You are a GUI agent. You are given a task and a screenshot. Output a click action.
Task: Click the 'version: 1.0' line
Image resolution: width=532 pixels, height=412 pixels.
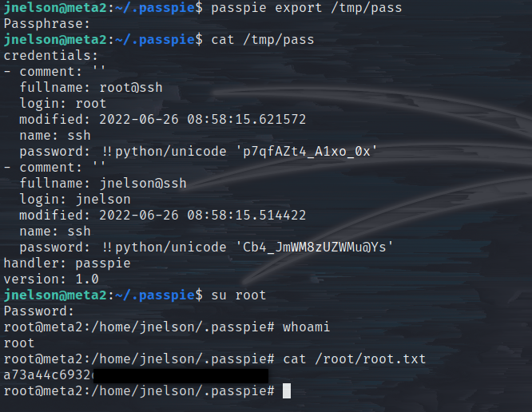pyautogui.click(x=51, y=279)
